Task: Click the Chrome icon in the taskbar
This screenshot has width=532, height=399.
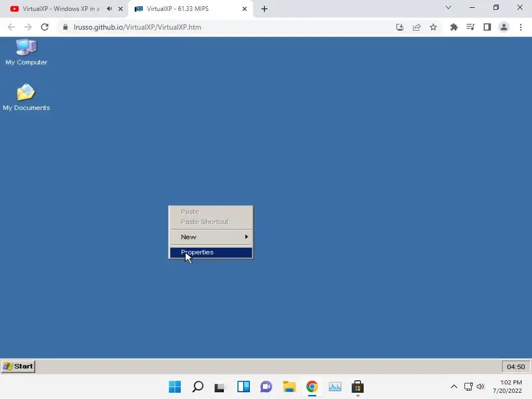Action: click(312, 387)
